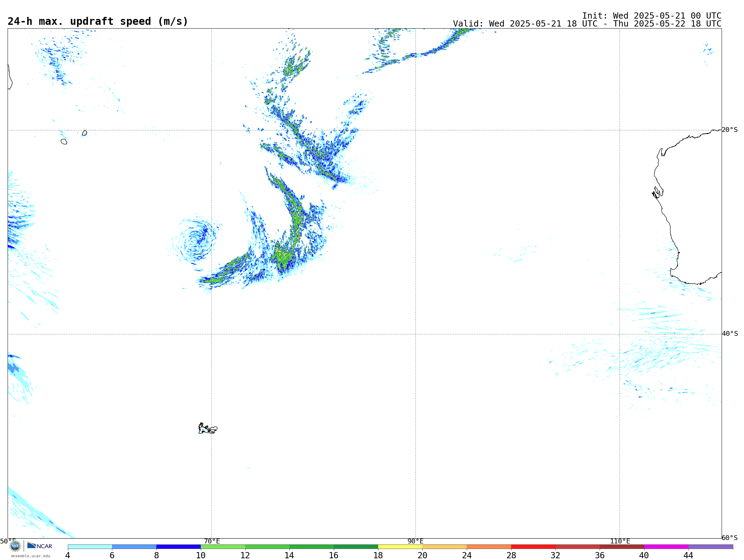This screenshot has width=744, height=560.
Task: Open the ensemble.ucar.edu link text
Action: click(x=31, y=556)
